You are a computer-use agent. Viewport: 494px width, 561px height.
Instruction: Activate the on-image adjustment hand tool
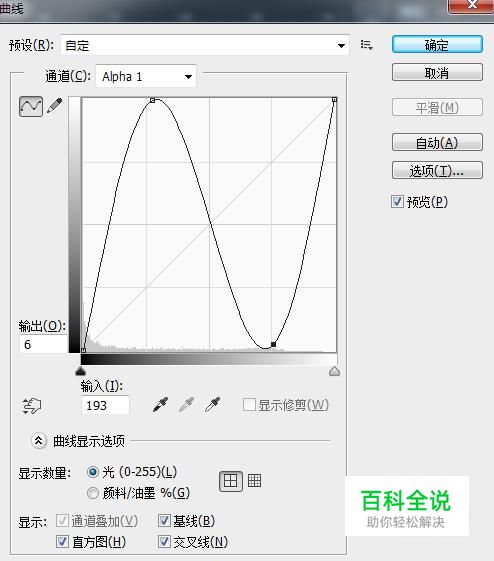(31, 406)
